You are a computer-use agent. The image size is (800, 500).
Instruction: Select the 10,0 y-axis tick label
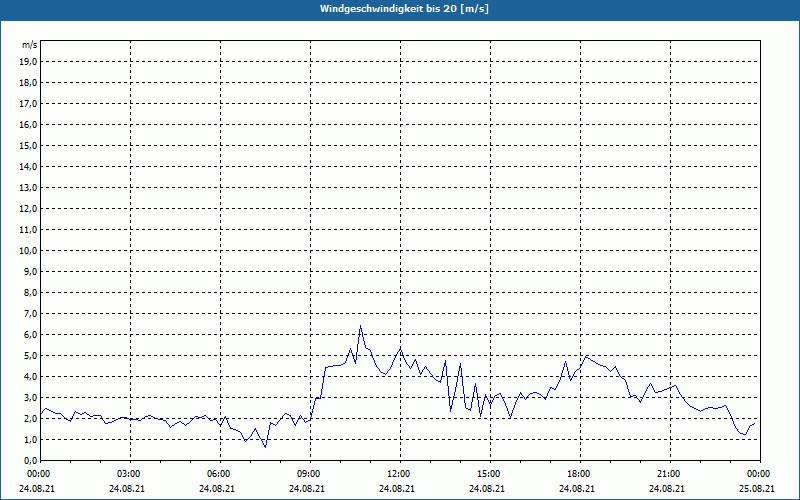[x=29, y=251]
